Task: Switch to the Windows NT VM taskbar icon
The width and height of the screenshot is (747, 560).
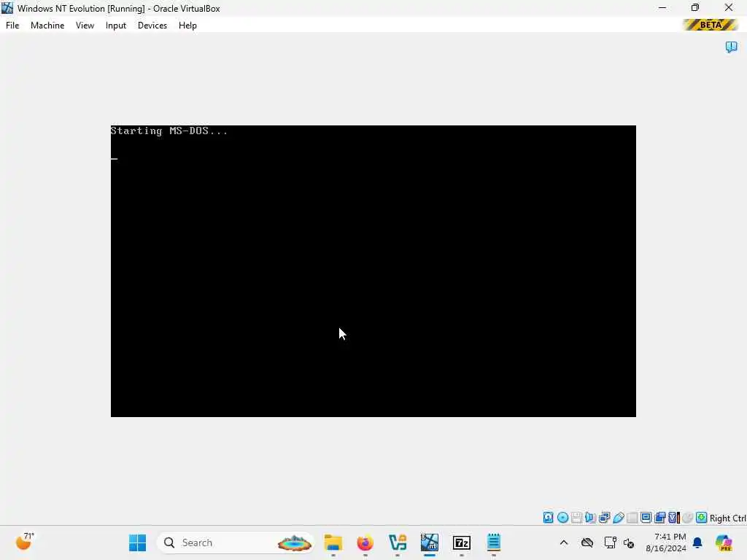Action: point(429,542)
